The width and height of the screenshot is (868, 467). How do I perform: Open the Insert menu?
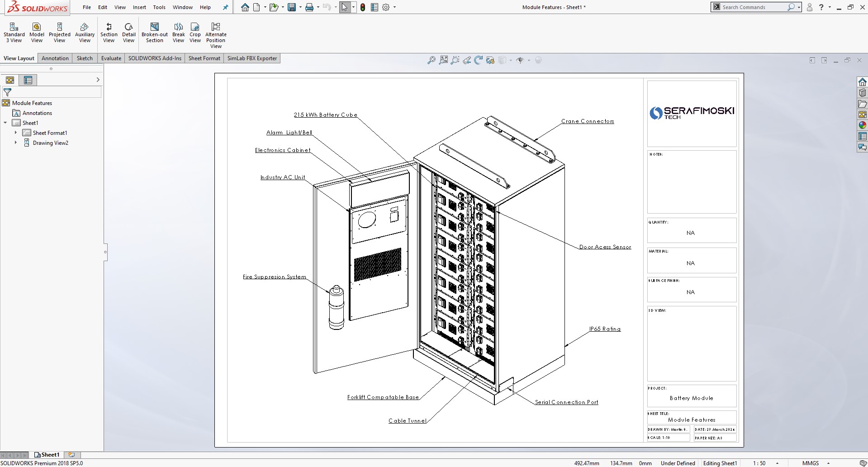pyautogui.click(x=139, y=7)
